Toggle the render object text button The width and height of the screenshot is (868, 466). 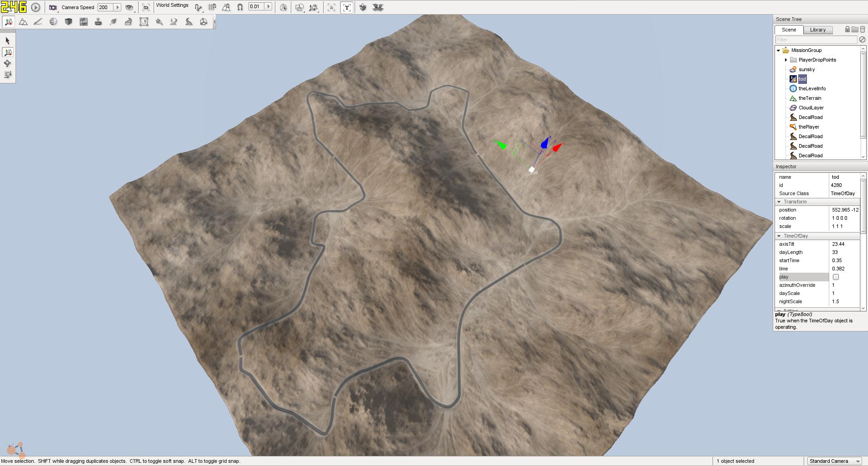[346, 7]
